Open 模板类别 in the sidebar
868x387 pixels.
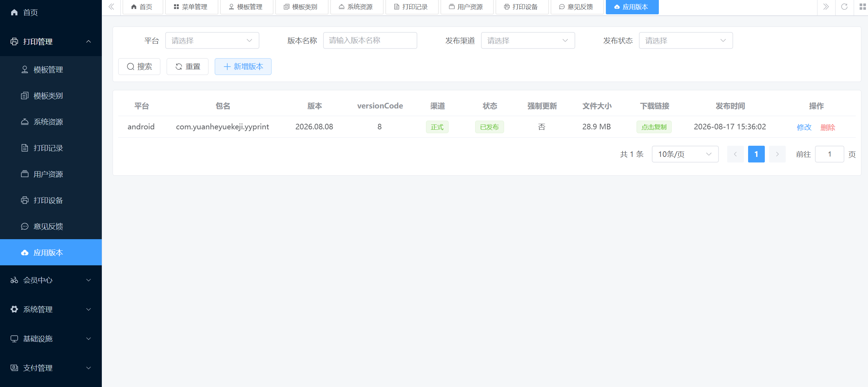click(51, 96)
